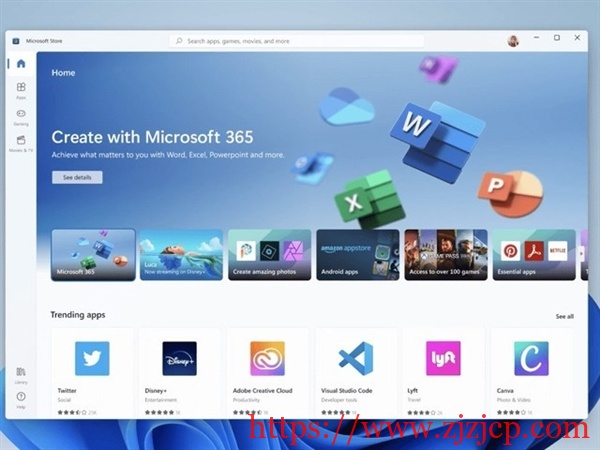This screenshot has width=600, height=450.
Task: Open the Disney+ app icon
Action: click(x=179, y=359)
